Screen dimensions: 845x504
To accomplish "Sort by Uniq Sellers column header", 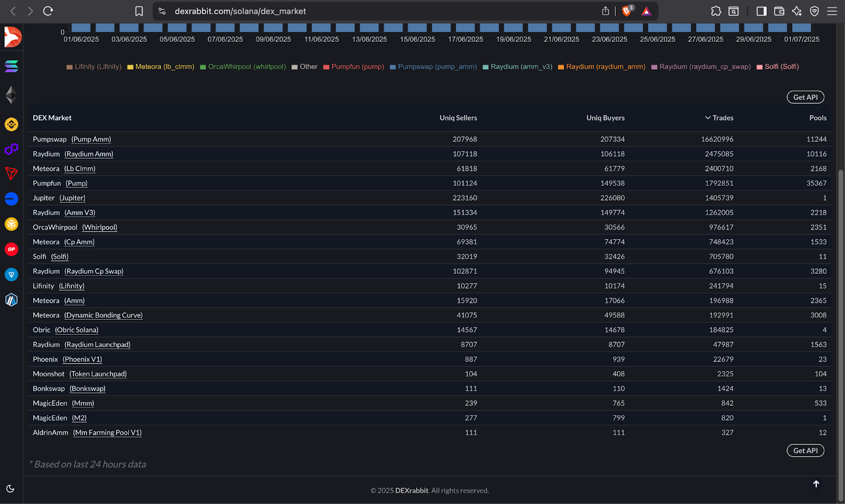I will pos(458,118).
